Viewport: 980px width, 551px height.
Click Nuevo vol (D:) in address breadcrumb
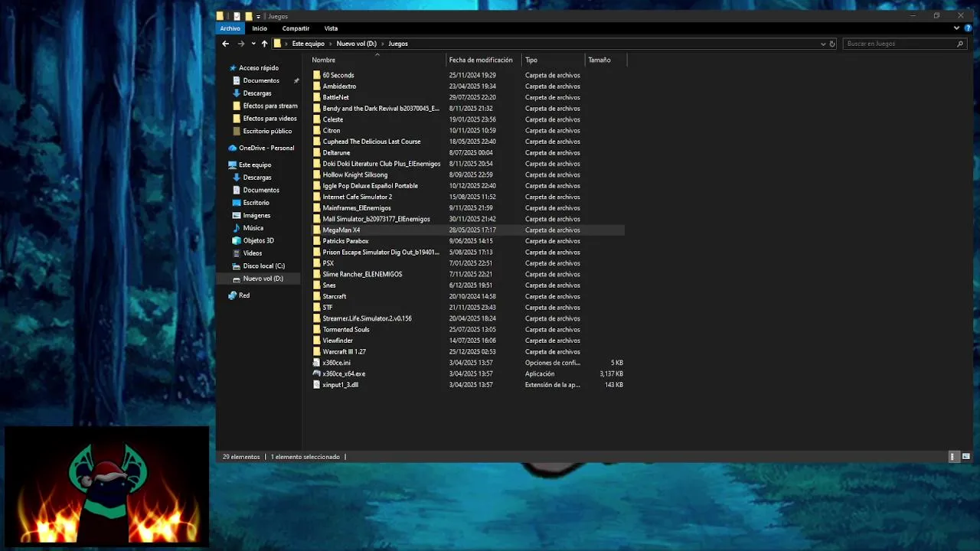pos(357,44)
